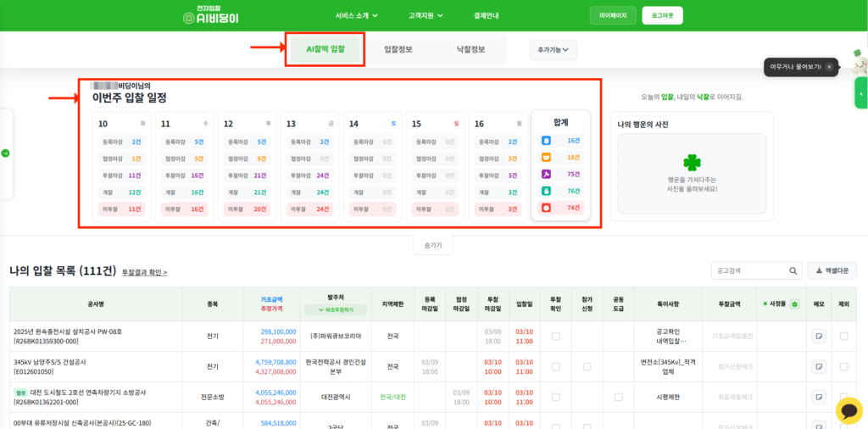The image size is (868, 429).
Task: Open memo icon for 2025년 완속충전시설 row
Action: click(819, 337)
